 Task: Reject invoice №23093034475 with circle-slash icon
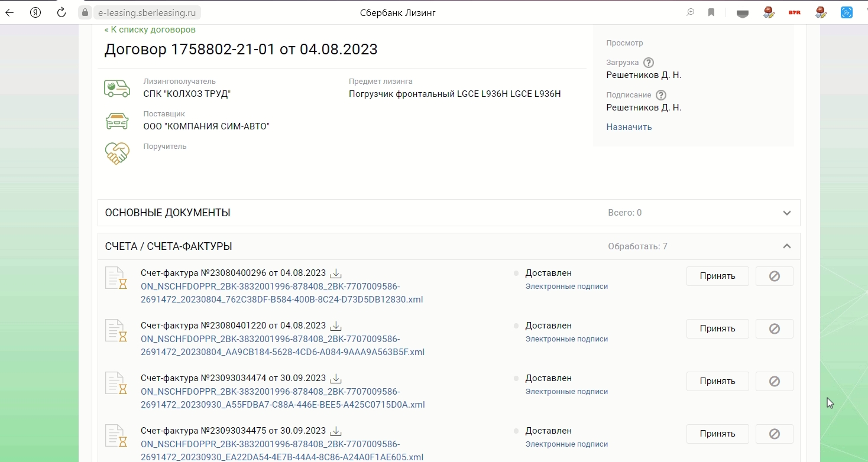(x=774, y=434)
